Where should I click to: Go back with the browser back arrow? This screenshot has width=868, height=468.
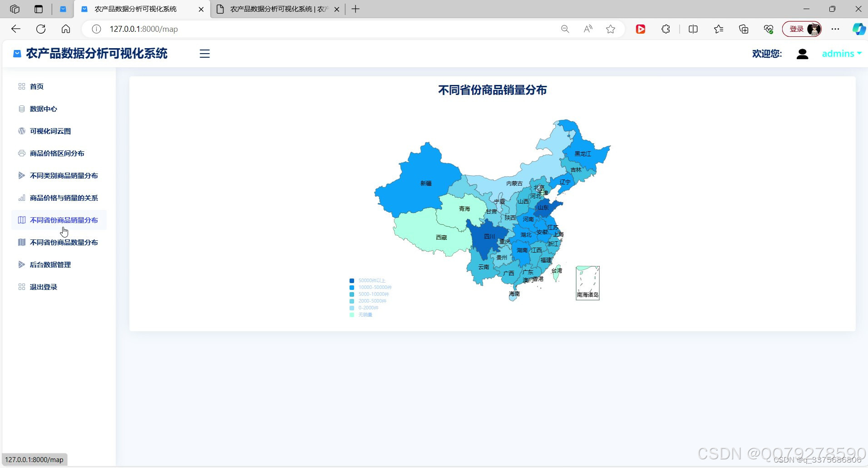pos(16,29)
